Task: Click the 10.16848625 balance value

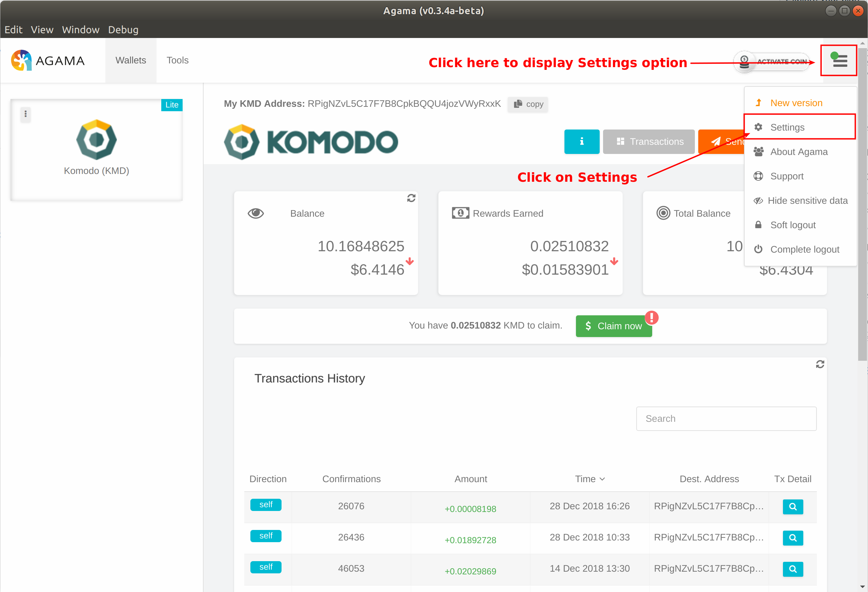Action: 361,246
